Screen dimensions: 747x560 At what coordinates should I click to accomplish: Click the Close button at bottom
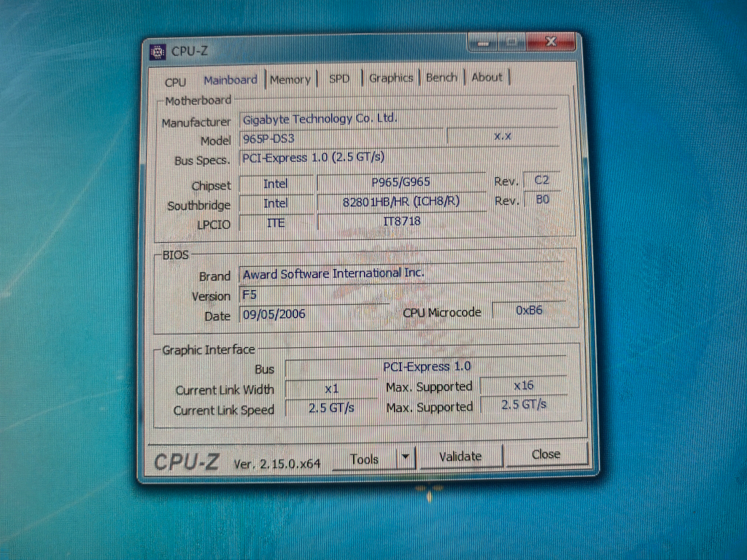point(546,454)
